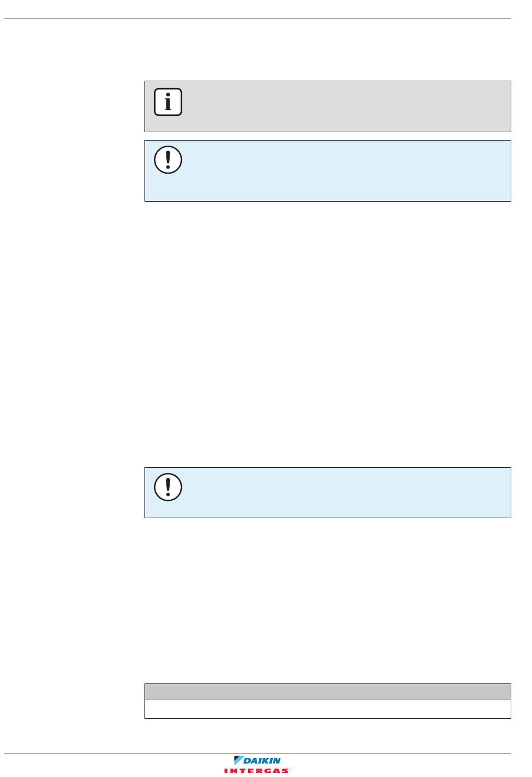Viewport: 532px width, 777px height.
Task: Click the red INTERGAS wordmark
Action: (256, 771)
